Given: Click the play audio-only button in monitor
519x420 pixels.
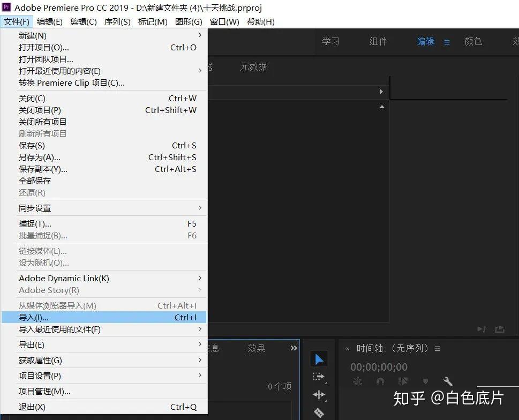Looking at the screenshot, I should point(482,328).
